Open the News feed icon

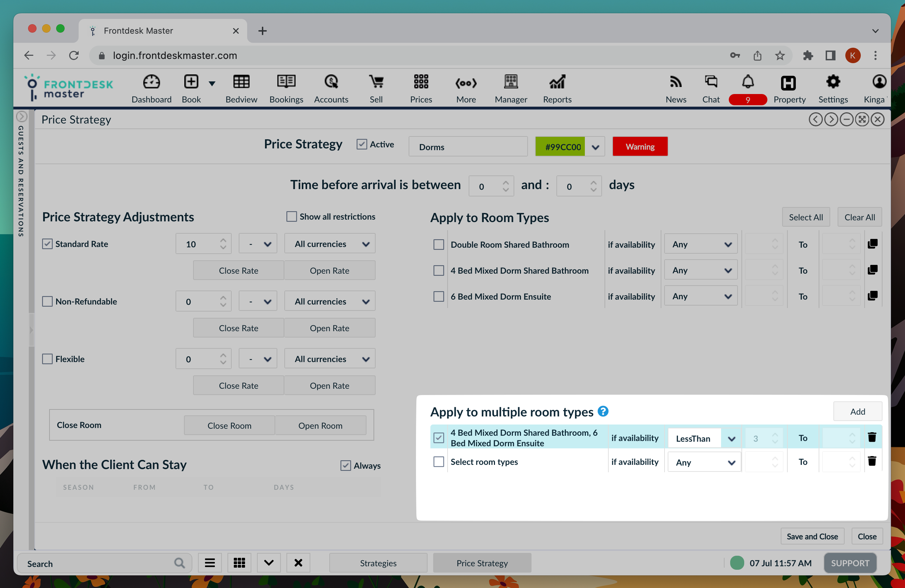point(676,82)
